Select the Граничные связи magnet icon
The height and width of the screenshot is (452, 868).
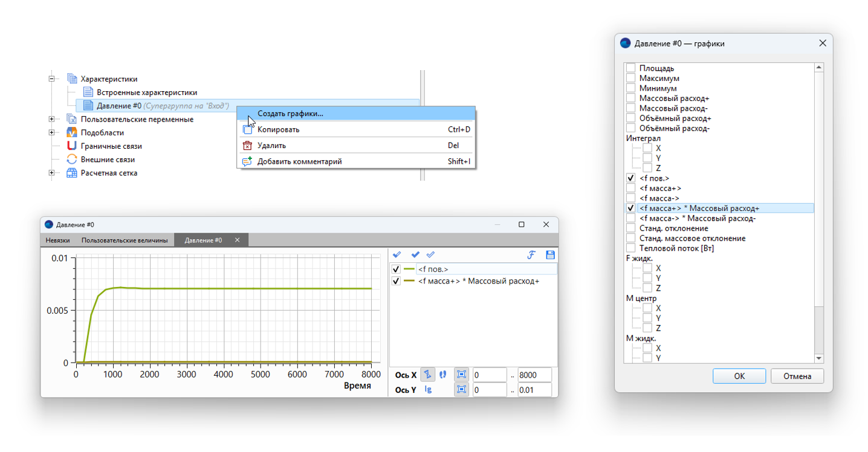pyautogui.click(x=72, y=146)
